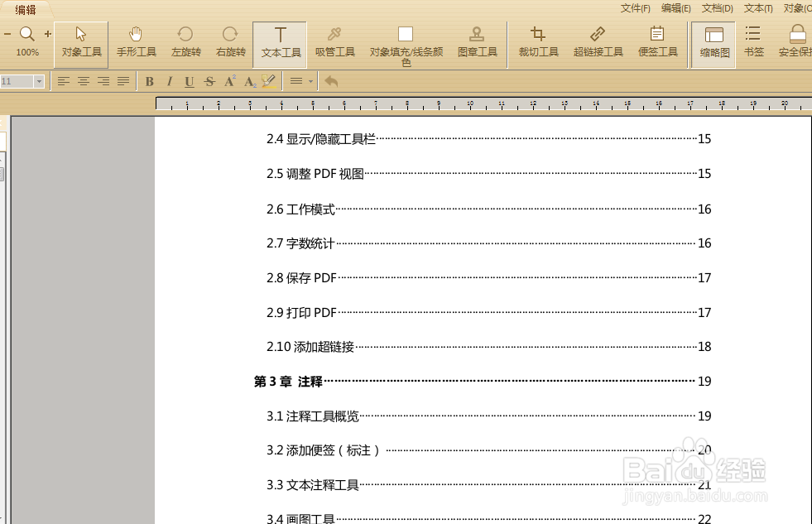Open the 书签 bookmarks panel
The image size is (812, 524).
coord(753,42)
